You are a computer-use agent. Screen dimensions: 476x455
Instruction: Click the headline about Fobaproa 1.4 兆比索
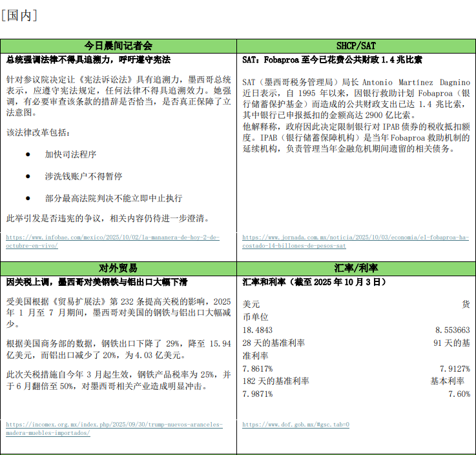pos(333,59)
